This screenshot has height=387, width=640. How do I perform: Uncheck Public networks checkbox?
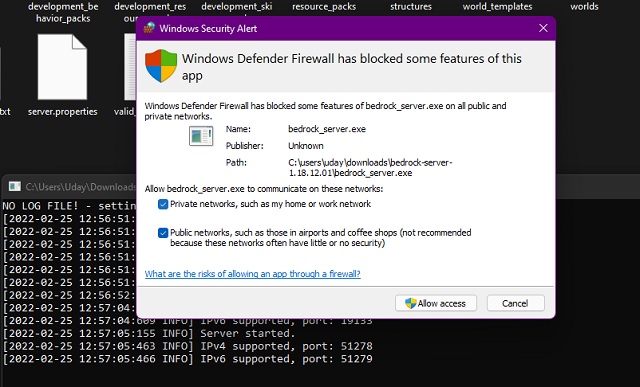pos(163,233)
